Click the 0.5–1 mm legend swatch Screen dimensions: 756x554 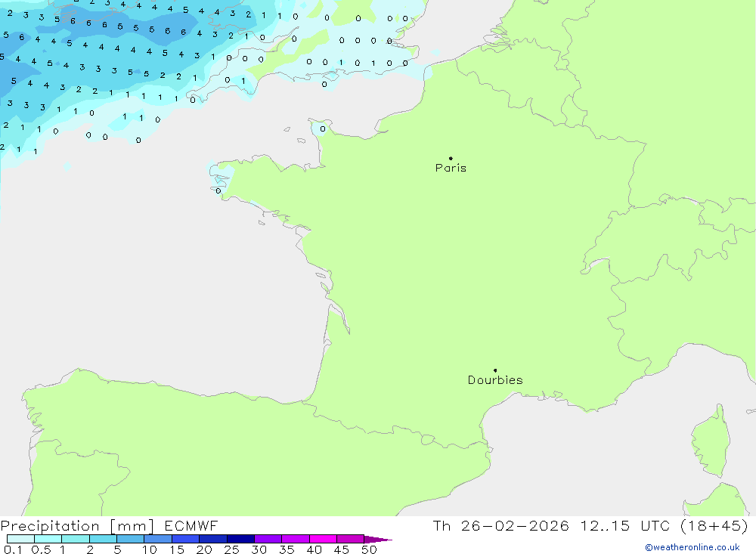[48, 539]
